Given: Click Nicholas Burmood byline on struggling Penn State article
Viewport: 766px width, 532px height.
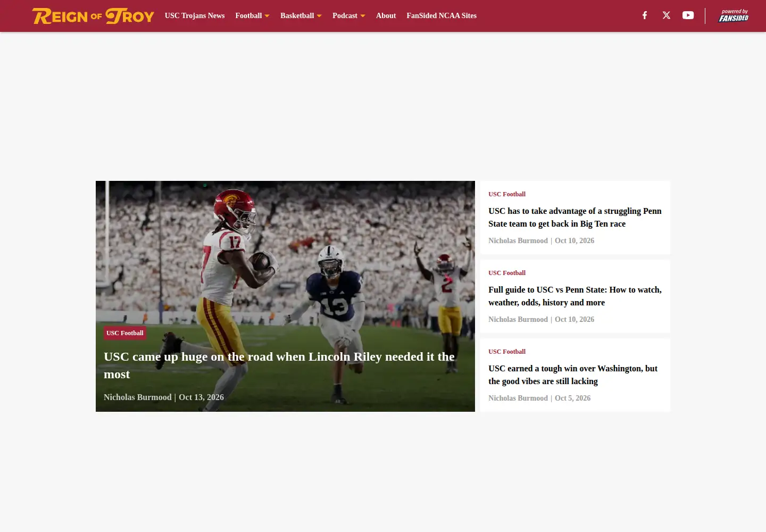Looking at the screenshot, I should click(518, 241).
